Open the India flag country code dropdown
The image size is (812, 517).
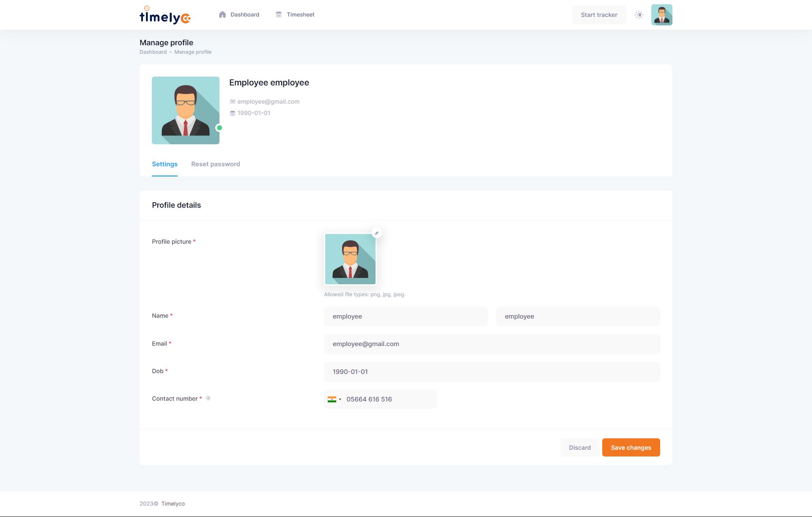[334, 399]
